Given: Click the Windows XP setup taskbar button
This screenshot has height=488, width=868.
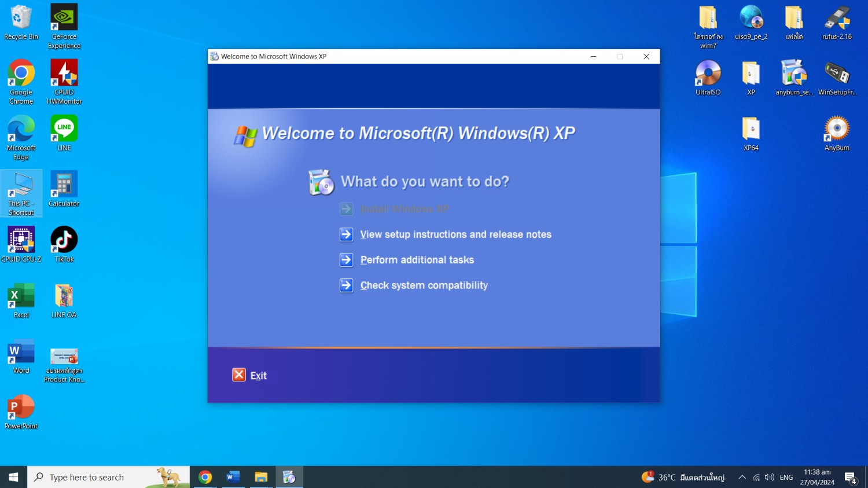Looking at the screenshot, I should click(x=289, y=477).
